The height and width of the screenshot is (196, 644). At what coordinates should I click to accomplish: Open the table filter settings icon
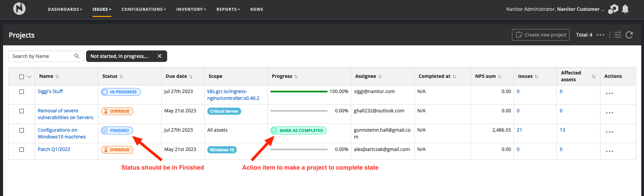tap(618, 35)
